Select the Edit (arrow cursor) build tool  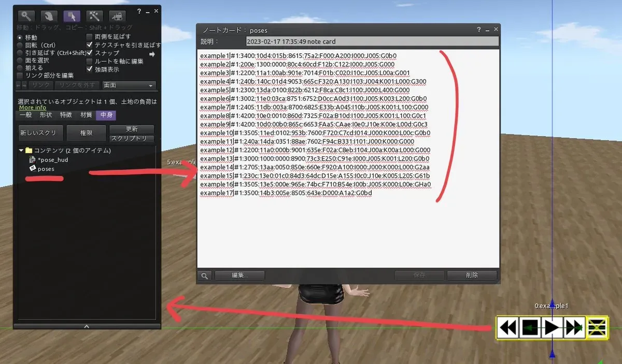tap(72, 16)
